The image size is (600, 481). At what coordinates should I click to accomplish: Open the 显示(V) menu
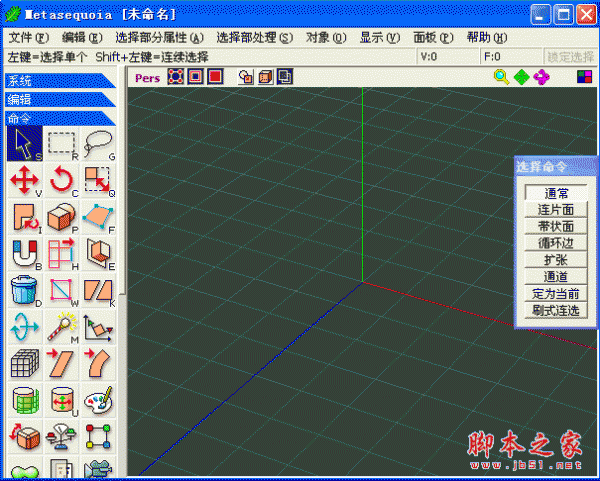380,38
